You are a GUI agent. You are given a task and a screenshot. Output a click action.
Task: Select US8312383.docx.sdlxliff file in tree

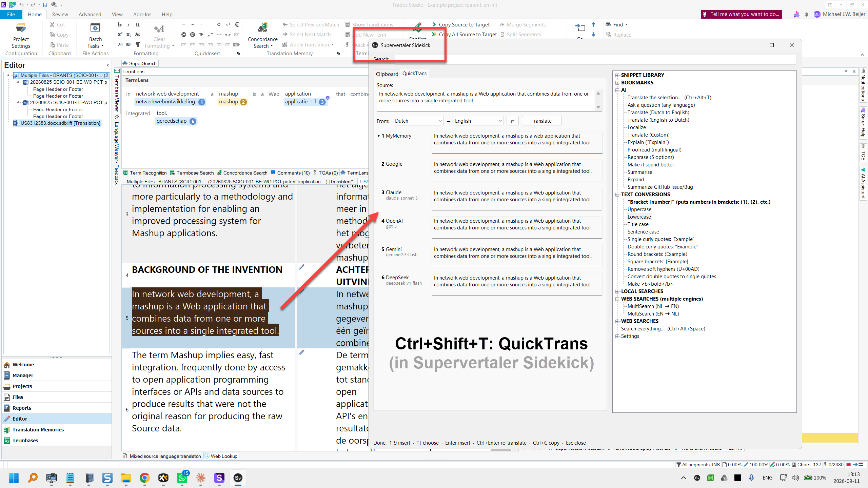(x=57, y=123)
